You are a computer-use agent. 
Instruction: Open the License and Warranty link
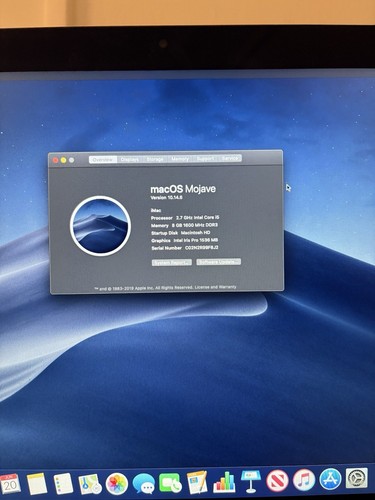tap(215, 287)
